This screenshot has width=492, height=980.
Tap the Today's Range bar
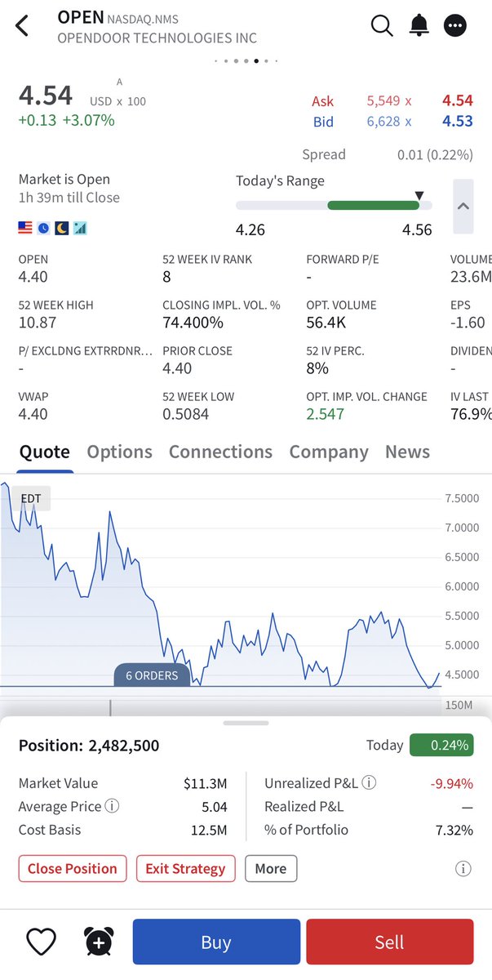pyautogui.click(x=334, y=206)
